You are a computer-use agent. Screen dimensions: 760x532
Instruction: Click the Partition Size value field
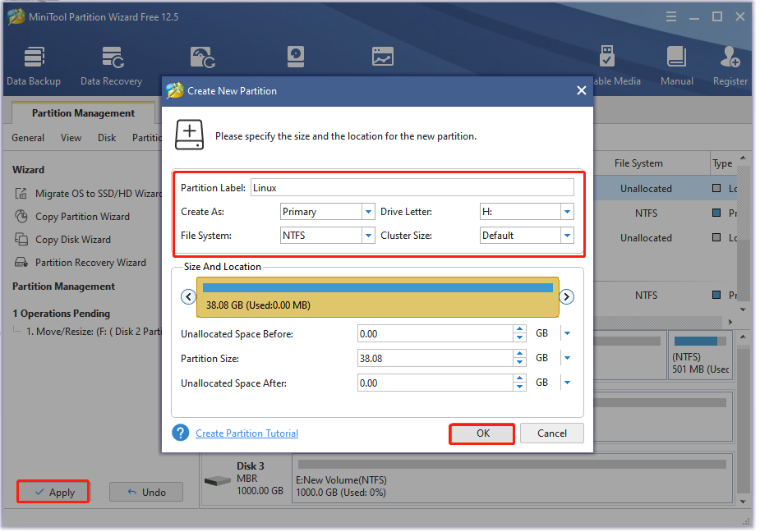pyautogui.click(x=435, y=359)
